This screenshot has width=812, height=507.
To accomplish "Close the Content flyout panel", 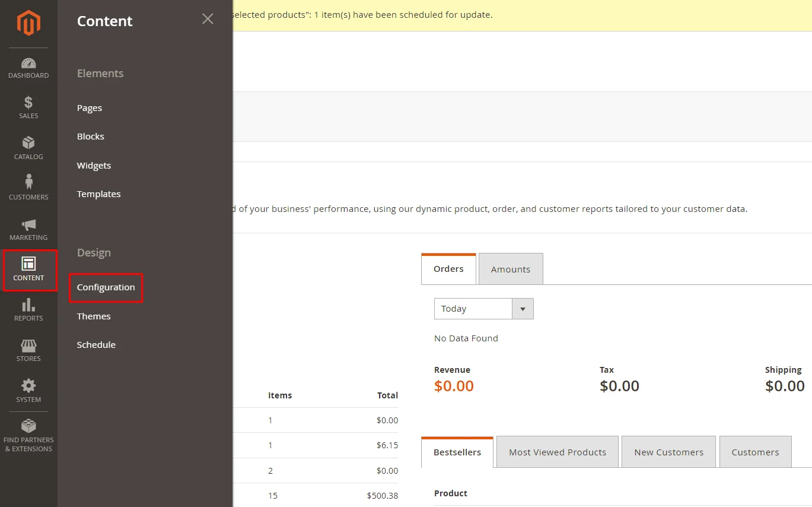I will click(208, 19).
